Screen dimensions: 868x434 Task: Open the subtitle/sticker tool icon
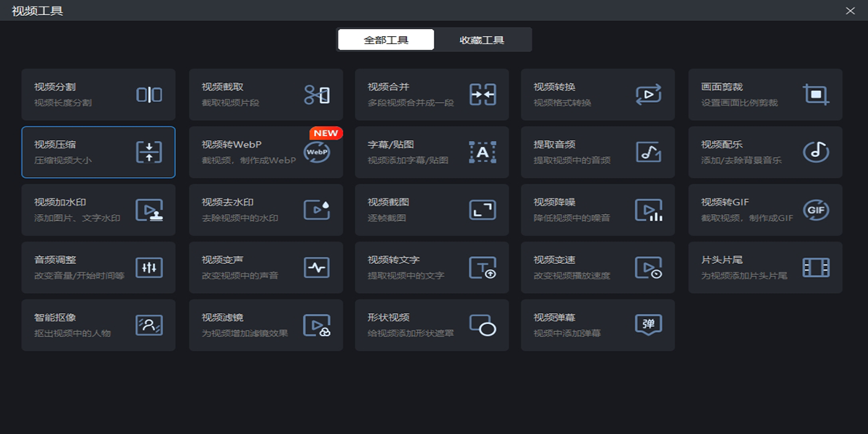pyautogui.click(x=482, y=152)
